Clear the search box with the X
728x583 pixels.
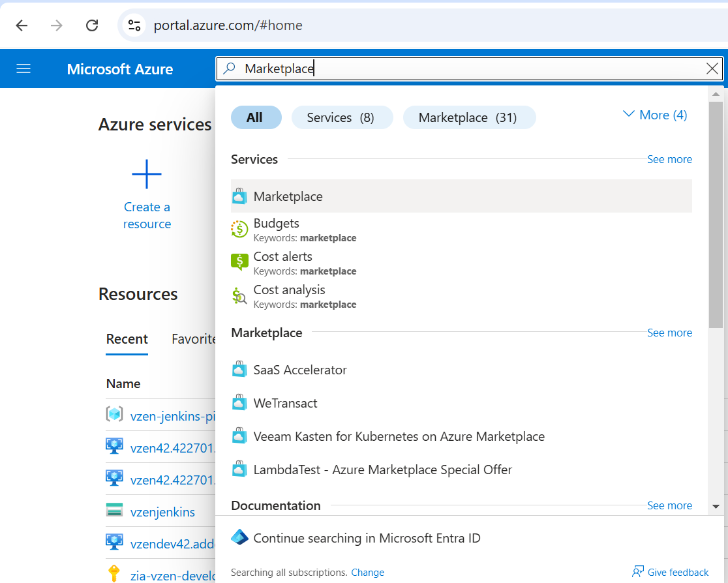[712, 68]
